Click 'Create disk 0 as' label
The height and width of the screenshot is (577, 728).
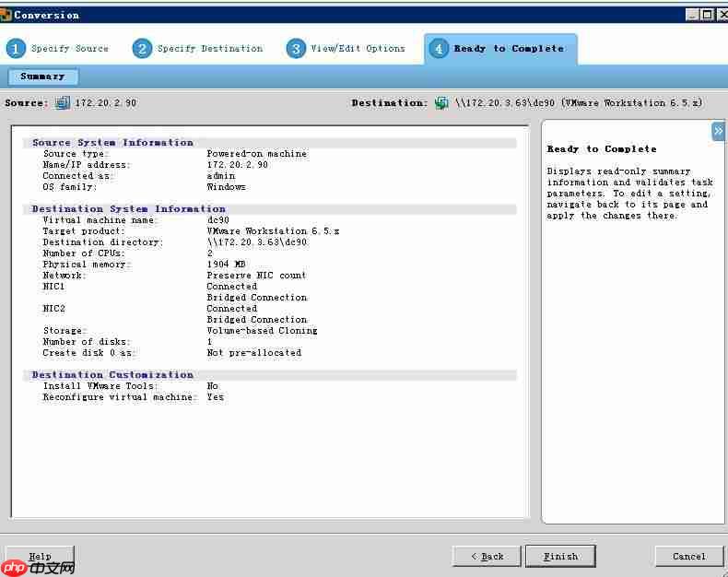point(88,353)
